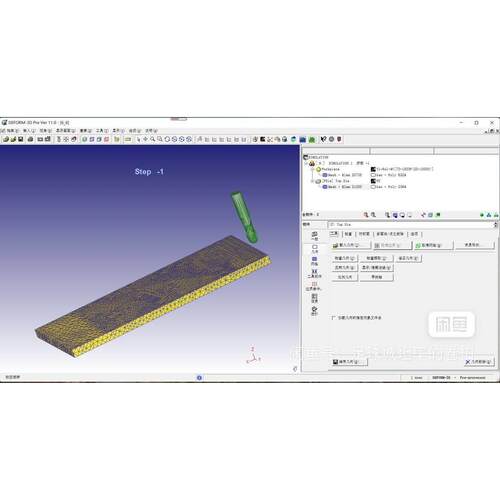Screen dimensions: 500x500
Task: Click the bottom-right button with the X icon
Action: coord(479,362)
